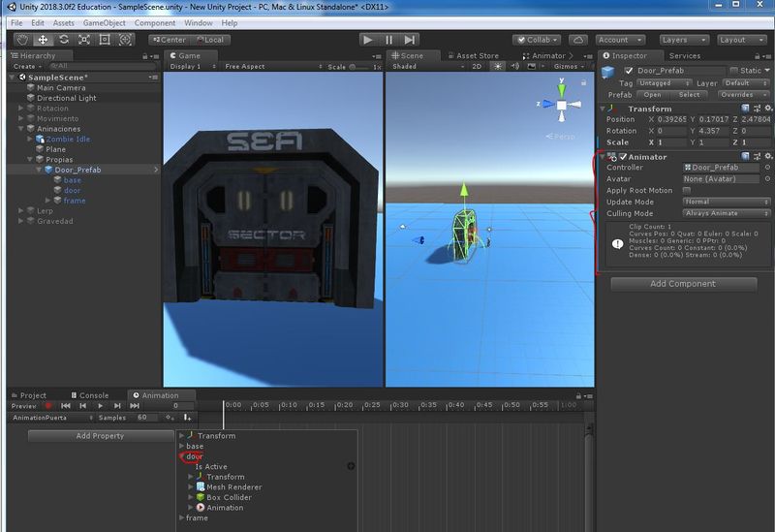Open the Assets menu
Image resolution: width=775 pixels, height=532 pixels.
[x=64, y=23]
